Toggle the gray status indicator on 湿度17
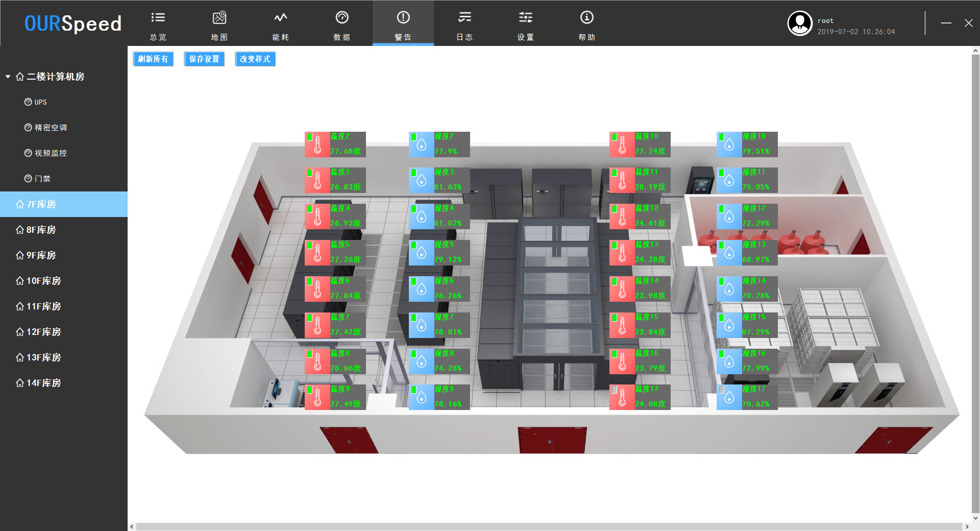 click(722, 390)
